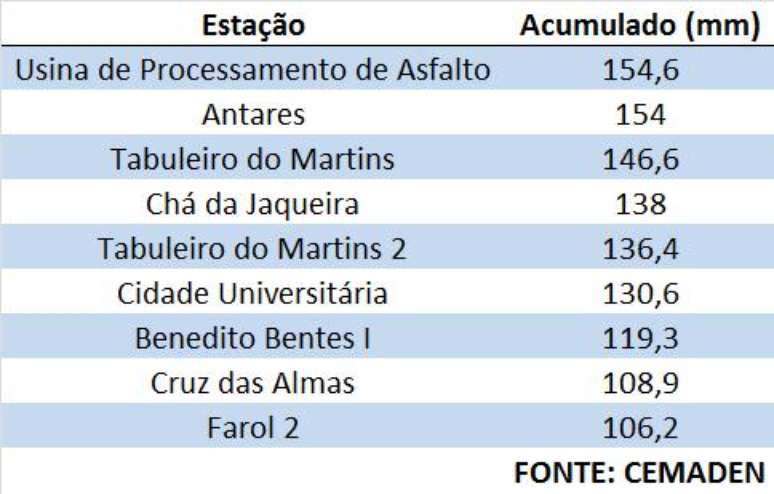Click the 136,4 value cell
This screenshot has height=494, width=774.
pyautogui.click(x=640, y=249)
